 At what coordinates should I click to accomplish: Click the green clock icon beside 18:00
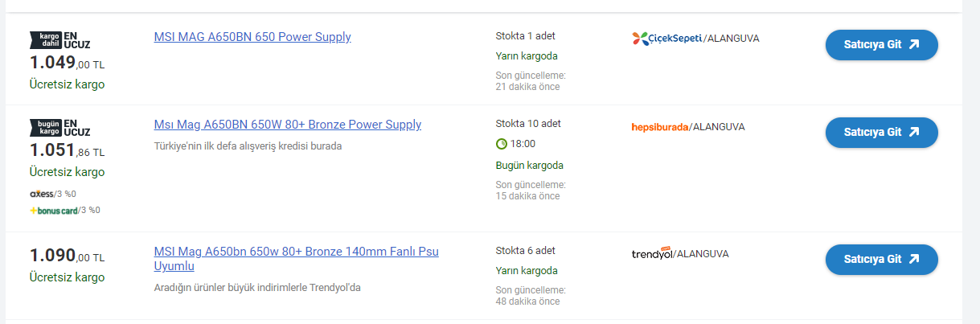(x=502, y=144)
